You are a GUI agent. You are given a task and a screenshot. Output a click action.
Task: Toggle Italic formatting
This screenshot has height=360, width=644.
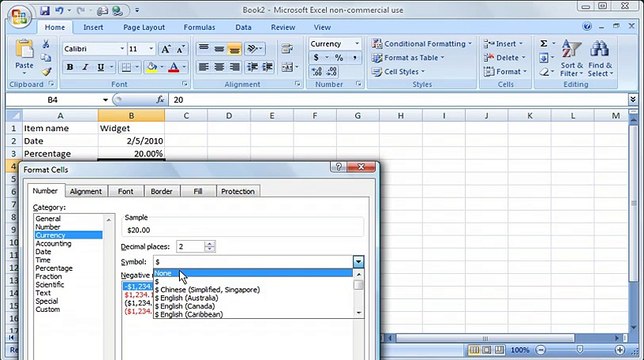click(x=85, y=67)
